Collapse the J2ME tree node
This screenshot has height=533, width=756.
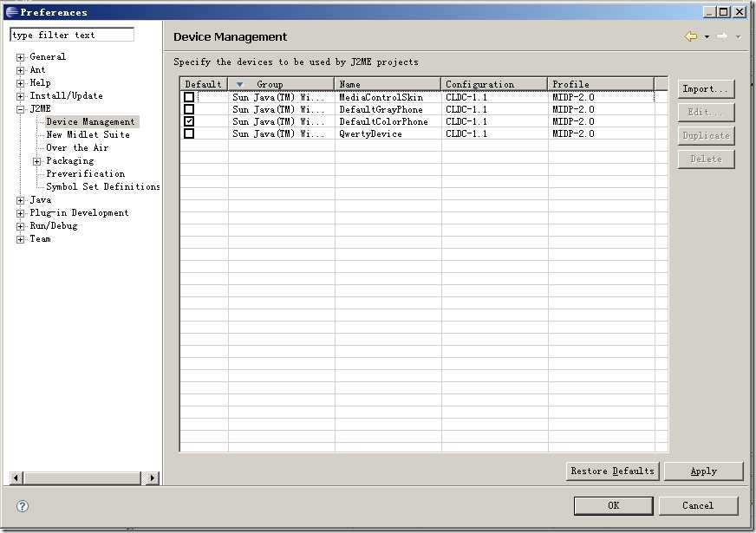click(x=20, y=109)
